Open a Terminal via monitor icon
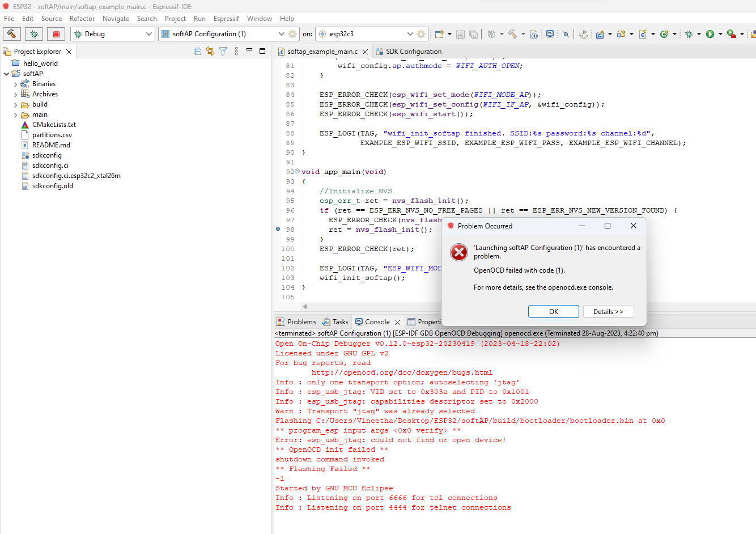 click(x=550, y=34)
